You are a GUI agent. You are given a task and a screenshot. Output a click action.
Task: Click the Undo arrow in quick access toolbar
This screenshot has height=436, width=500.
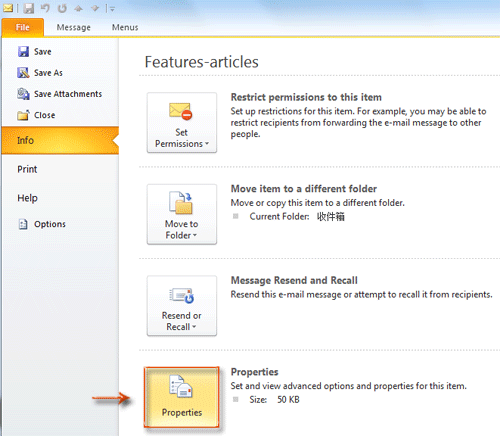[x=46, y=8]
